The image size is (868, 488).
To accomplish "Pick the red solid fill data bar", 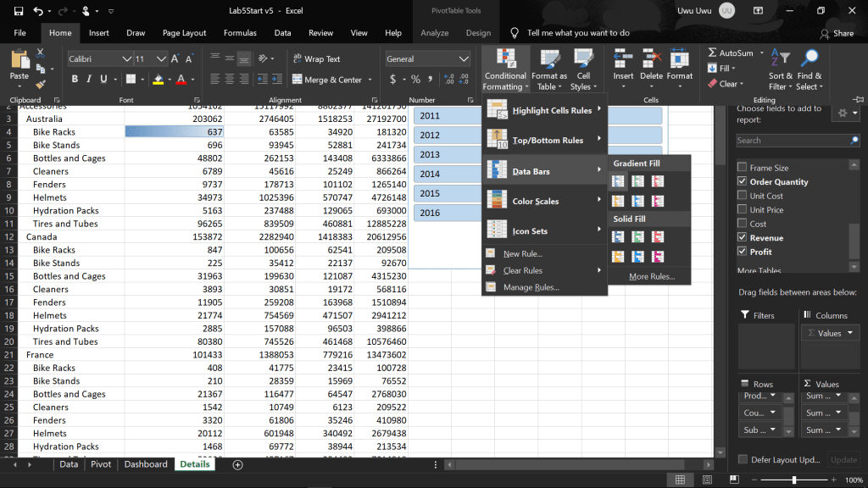I will pyautogui.click(x=658, y=236).
